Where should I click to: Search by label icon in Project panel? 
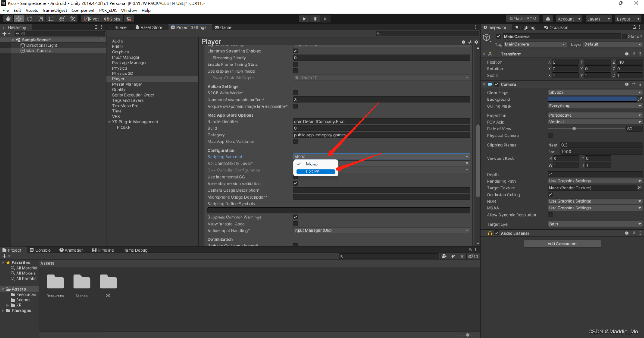(x=453, y=256)
